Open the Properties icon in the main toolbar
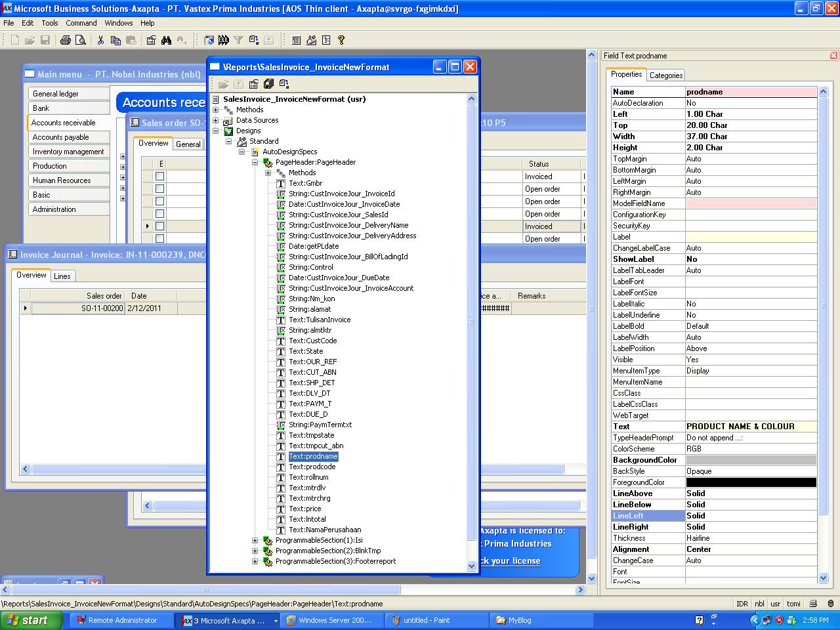Screen dimensions: 840x630 click(151, 40)
